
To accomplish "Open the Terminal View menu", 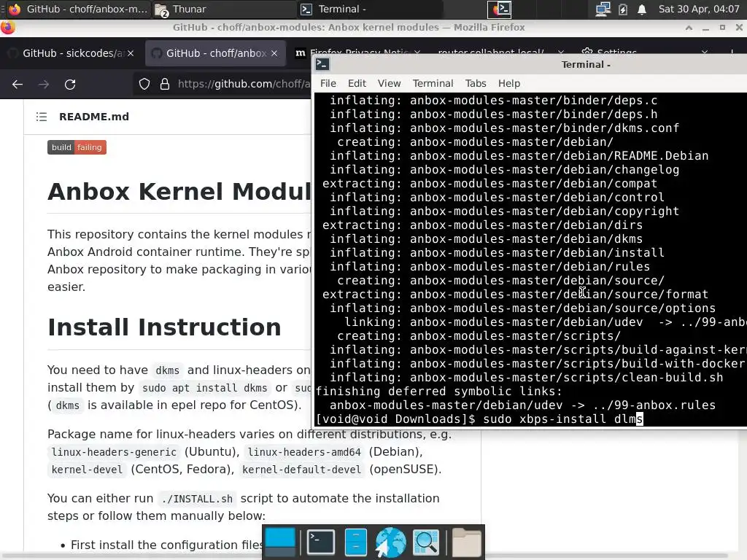I will pyautogui.click(x=390, y=83).
